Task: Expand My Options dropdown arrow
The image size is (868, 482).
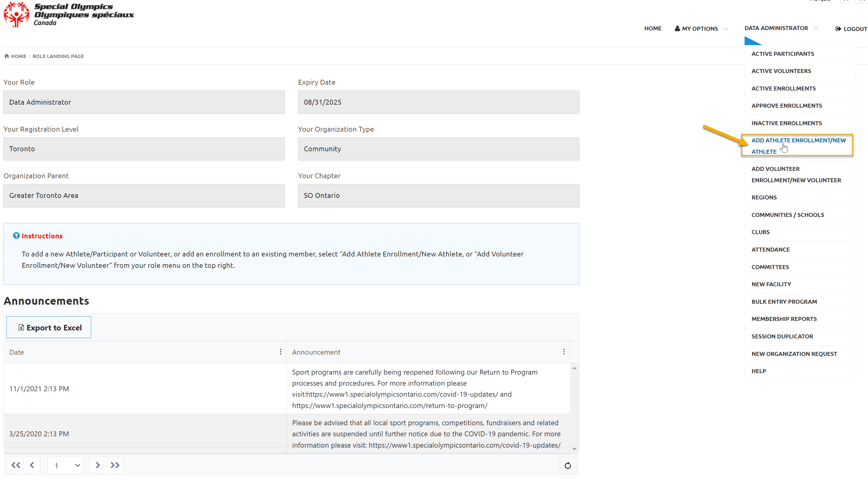Action: pyautogui.click(x=726, y=29)
